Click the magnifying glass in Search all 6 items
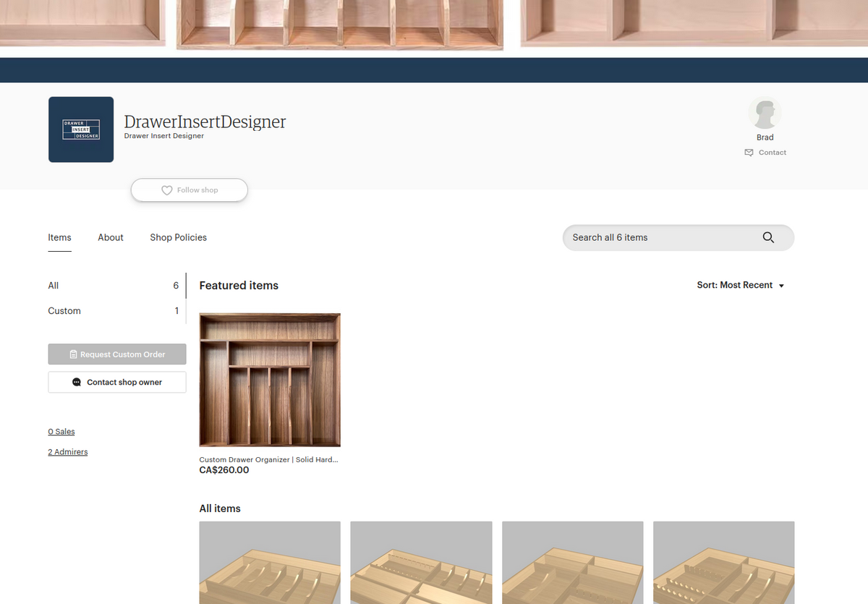The width and height of the screenshot is (868, 604). [x=768, y=237]
